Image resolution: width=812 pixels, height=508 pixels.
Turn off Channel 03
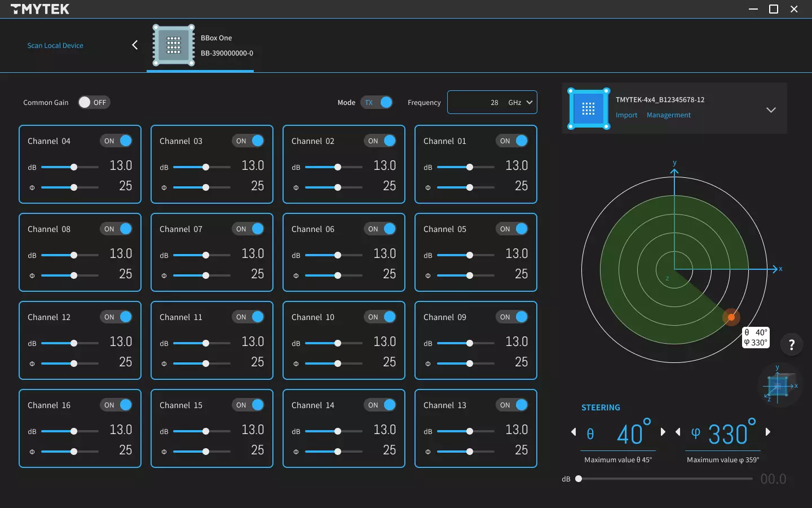(x=249, y=141)
